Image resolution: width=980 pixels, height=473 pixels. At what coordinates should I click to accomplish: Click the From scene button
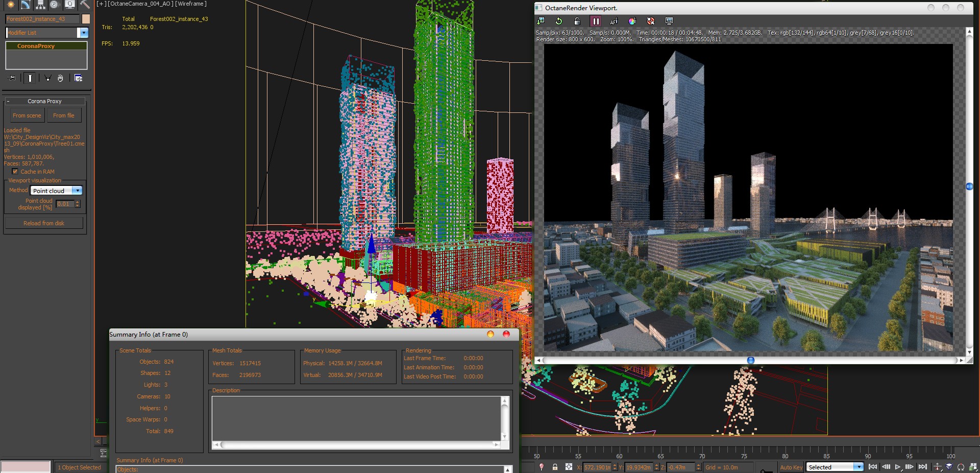pos(27,115)
